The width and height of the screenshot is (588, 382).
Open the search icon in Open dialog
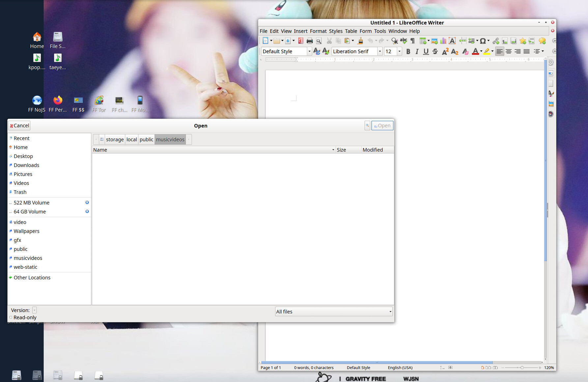367,125
